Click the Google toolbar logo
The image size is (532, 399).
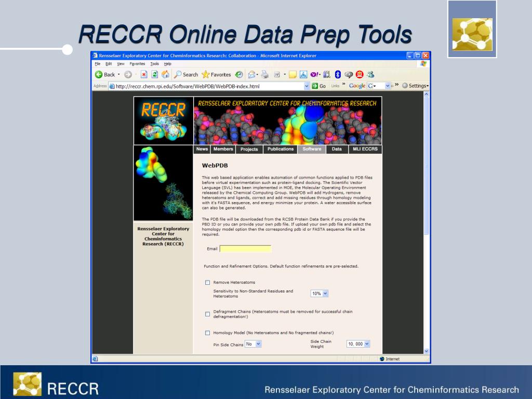[357, 86]
